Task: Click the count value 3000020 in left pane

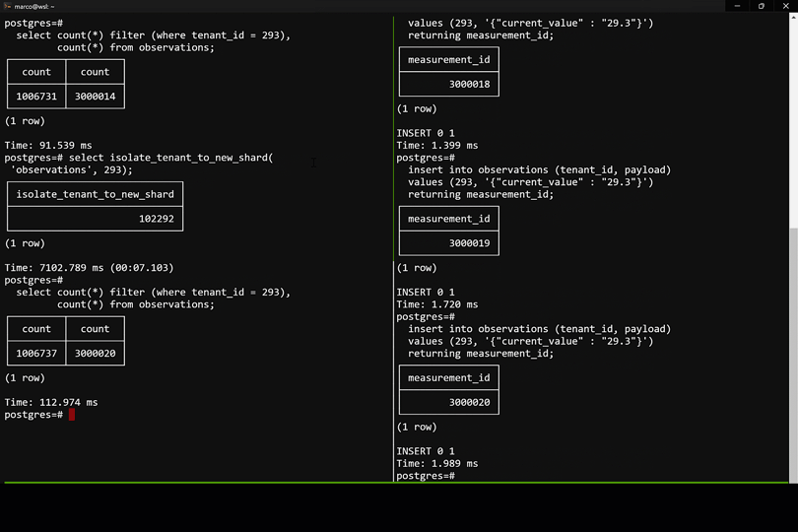Action: 96,354
